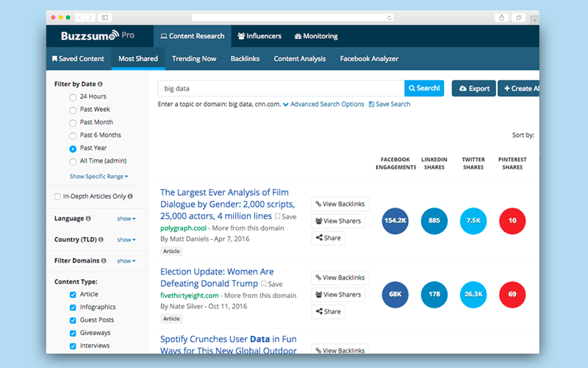This screenshot has width=588, height=368.
Task: Select the Past Week date filter
Action: coord(73,110)
